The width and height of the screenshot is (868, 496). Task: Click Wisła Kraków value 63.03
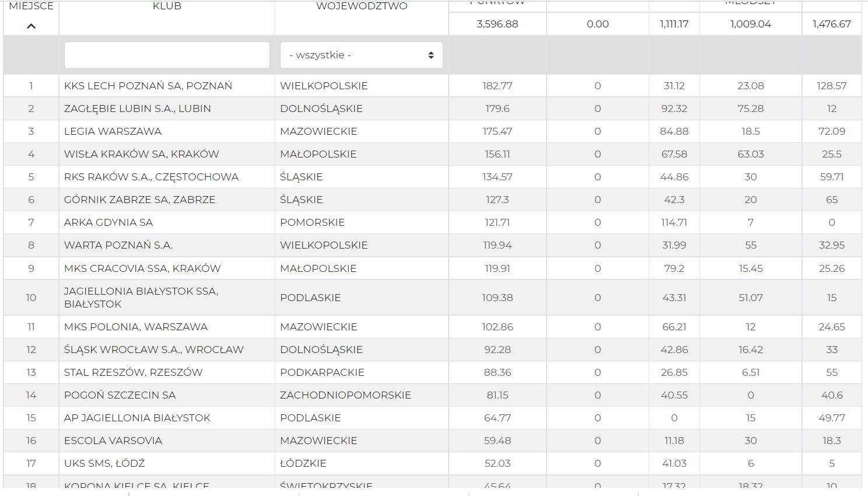751,154
